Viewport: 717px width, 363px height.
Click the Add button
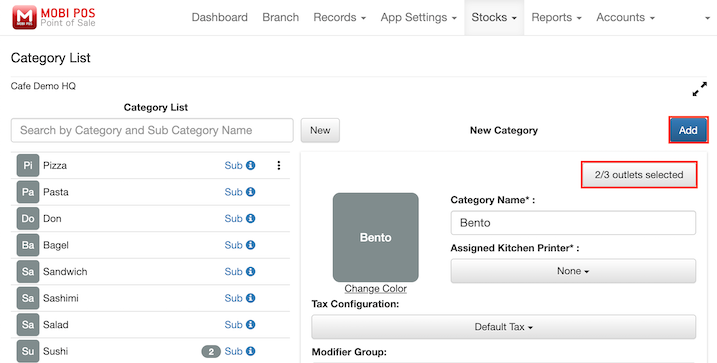688,130
